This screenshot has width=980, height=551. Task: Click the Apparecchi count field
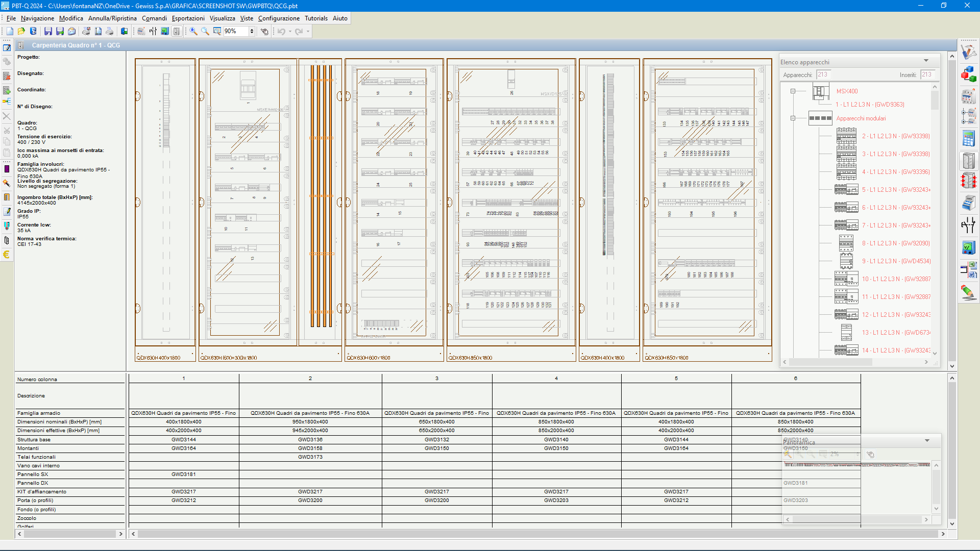pyautogui.click(x=823, y=74)
